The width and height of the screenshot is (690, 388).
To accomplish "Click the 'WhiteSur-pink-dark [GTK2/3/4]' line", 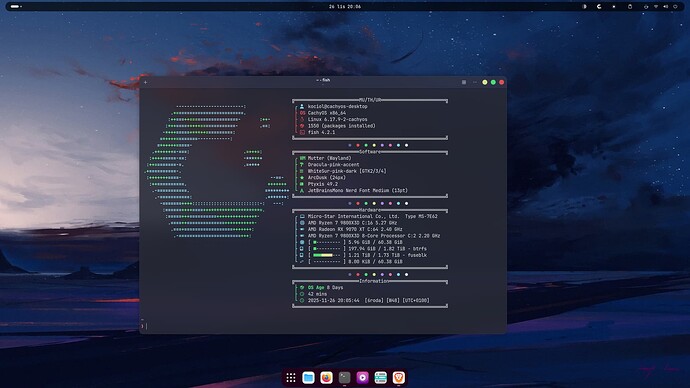I will 347,171.
